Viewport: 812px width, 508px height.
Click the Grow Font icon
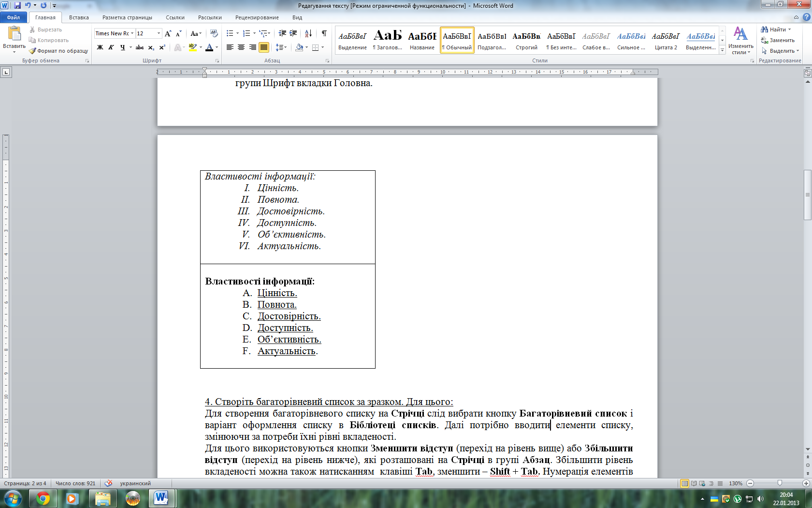[168, 33]
